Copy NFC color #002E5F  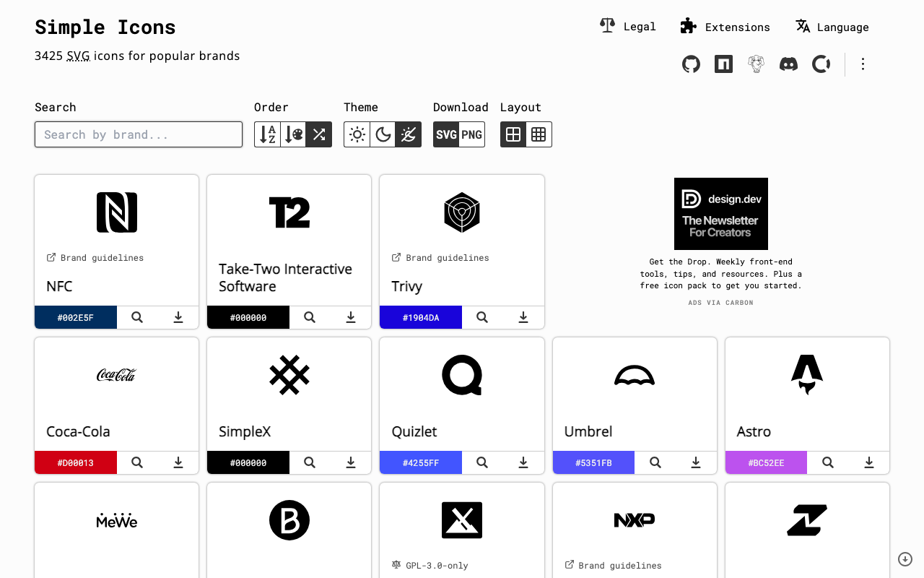[76, 317]
